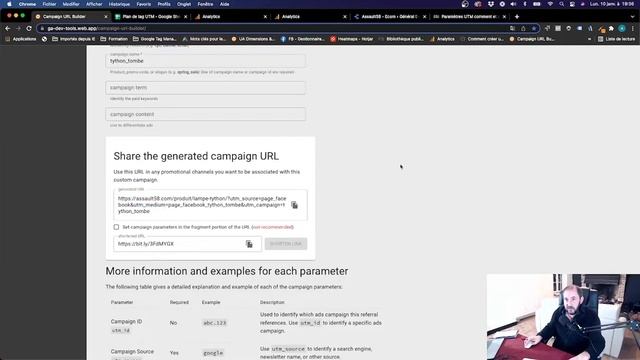Open the Mots clés pour le... bookmark

pos(204,39)
